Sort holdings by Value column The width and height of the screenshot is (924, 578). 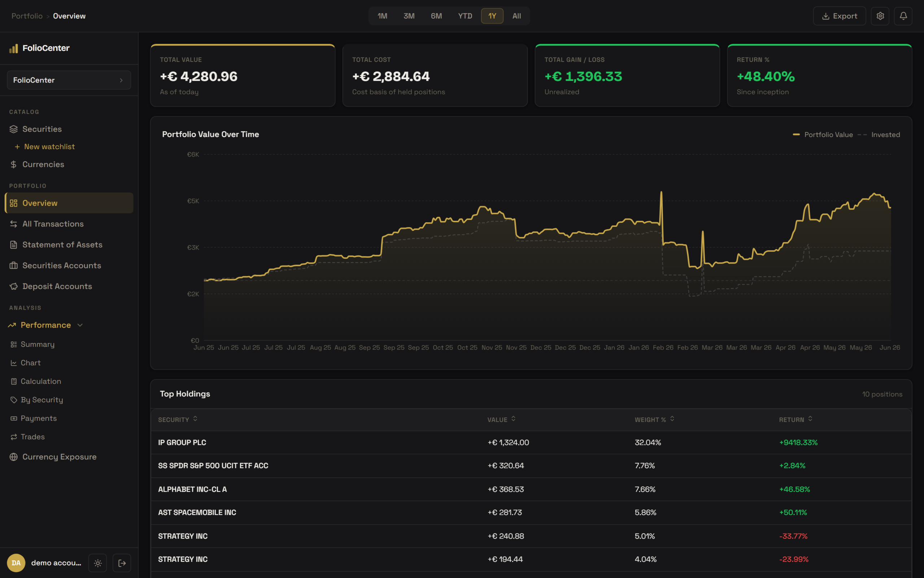[x=501, y=420]
